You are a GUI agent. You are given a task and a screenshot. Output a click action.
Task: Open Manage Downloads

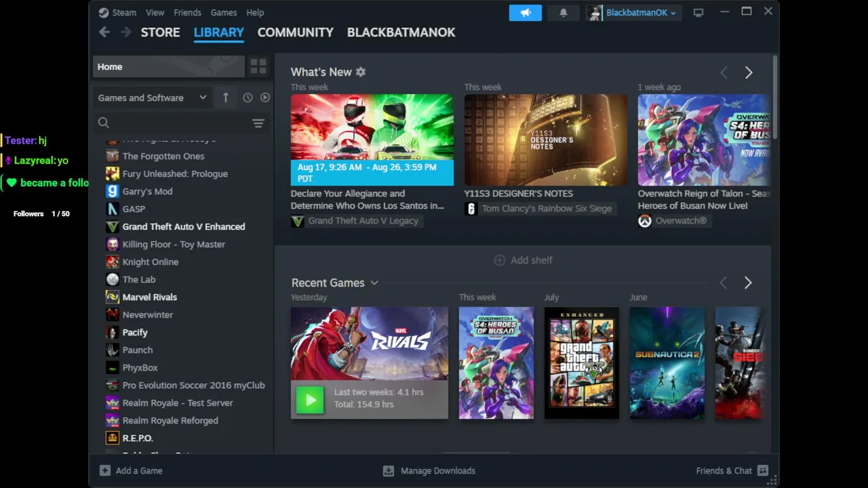[x=438, y=470]
